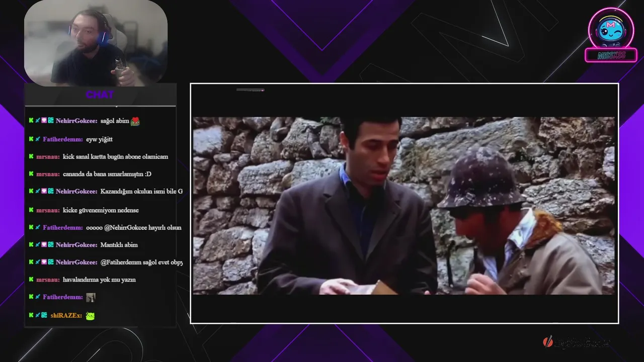
Task: Click the heart badge beside "Mantıklı abim"
Action: 44,245
